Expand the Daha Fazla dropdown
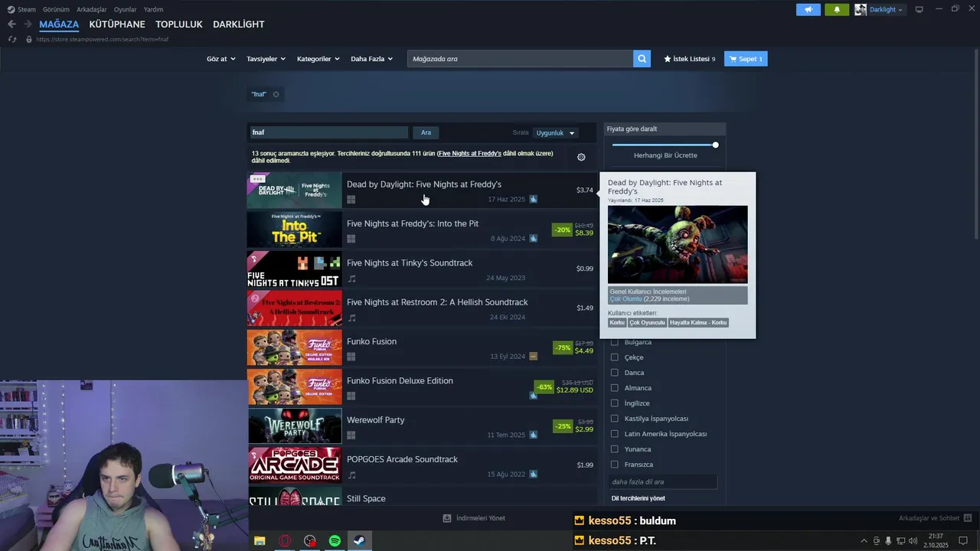The image size is (980, 551). [x=371, y=59]
